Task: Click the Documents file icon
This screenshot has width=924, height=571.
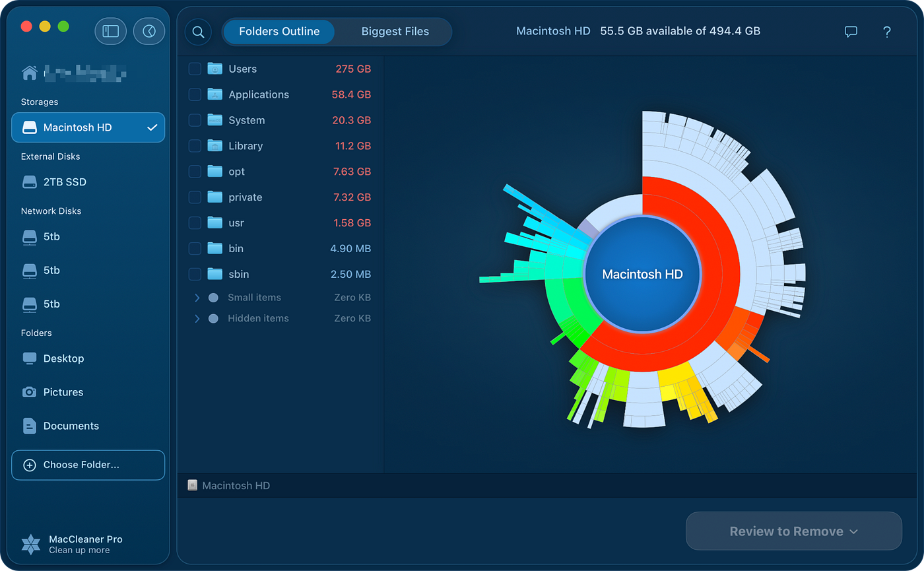Action: coord(29,426)
